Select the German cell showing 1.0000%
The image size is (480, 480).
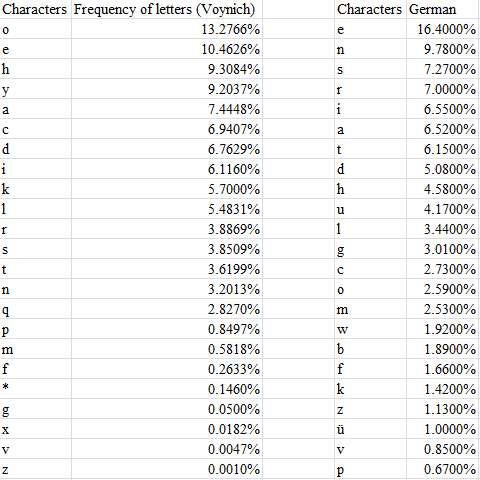443,429
